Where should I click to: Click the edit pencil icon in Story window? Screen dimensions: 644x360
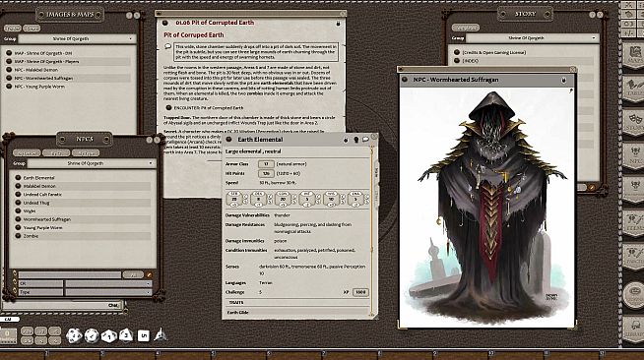(592, 188)
